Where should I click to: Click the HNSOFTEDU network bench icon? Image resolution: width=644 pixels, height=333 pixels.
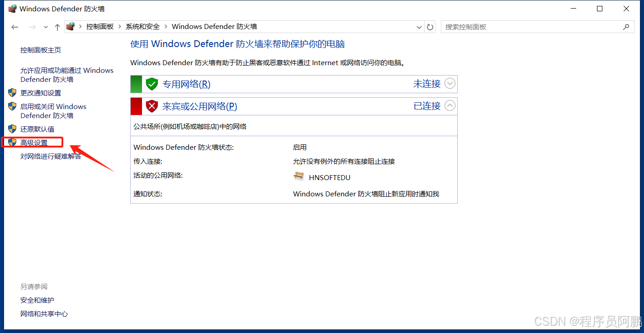[x=298, y=176]
